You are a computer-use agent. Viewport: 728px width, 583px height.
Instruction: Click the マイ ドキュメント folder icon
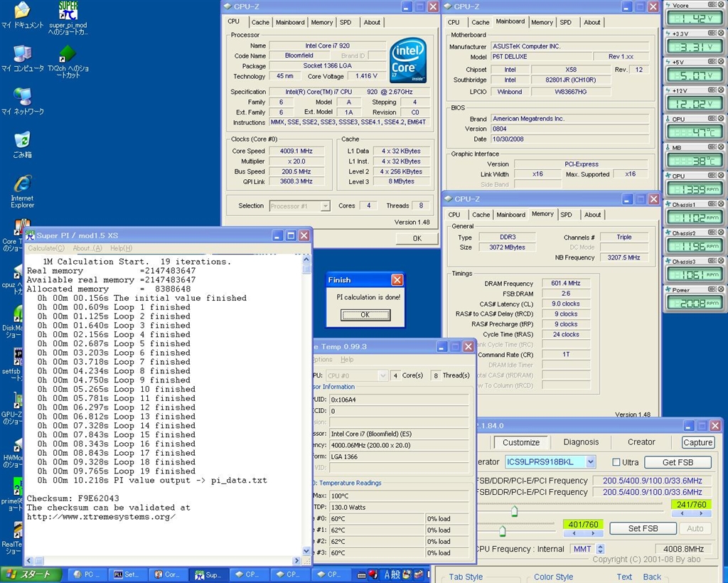[x=22, y=11]
